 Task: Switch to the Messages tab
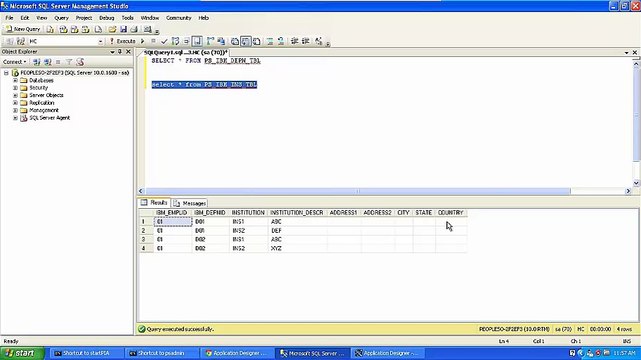(190, 203)
